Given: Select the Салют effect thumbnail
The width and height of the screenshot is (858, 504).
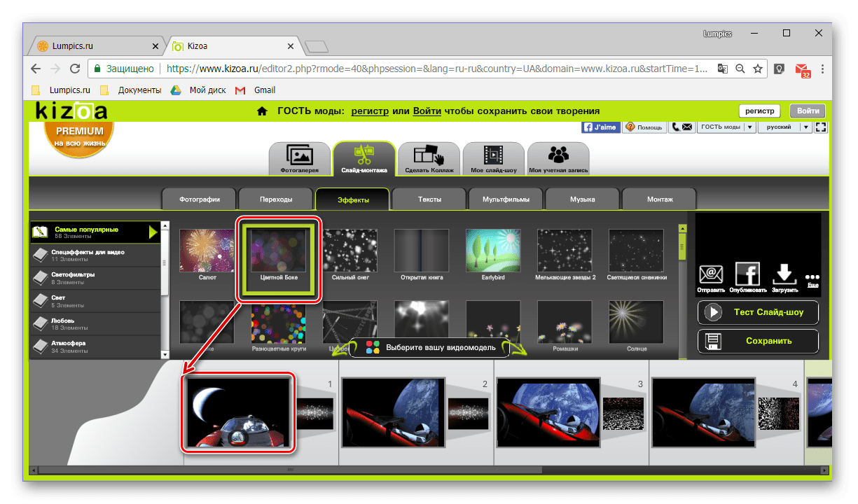Looking at the screenshot, I should click(x=207, y=251).
